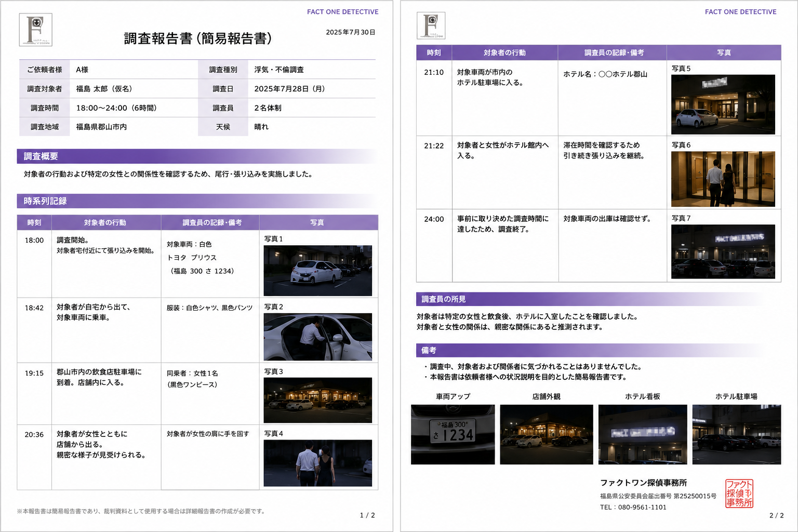The width and height of the screenshot is (798, 532).
Task: Click the FACT ONE DETECTIVE header on page 2
Action: pyautogui.click(x=741, y=12)
